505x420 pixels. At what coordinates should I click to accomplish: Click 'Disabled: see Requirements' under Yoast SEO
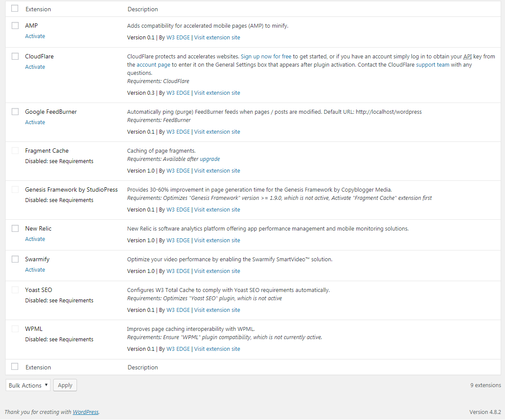[59, 301]
